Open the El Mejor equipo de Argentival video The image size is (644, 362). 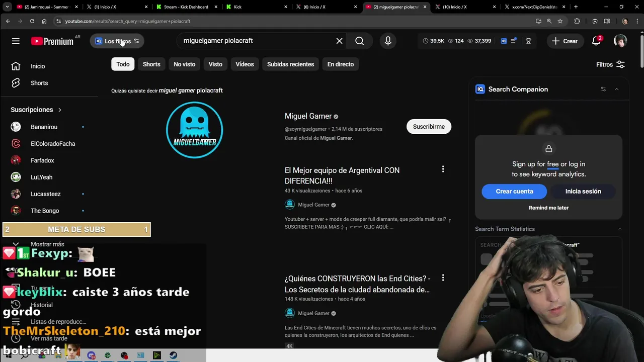(x=342, y=175)
